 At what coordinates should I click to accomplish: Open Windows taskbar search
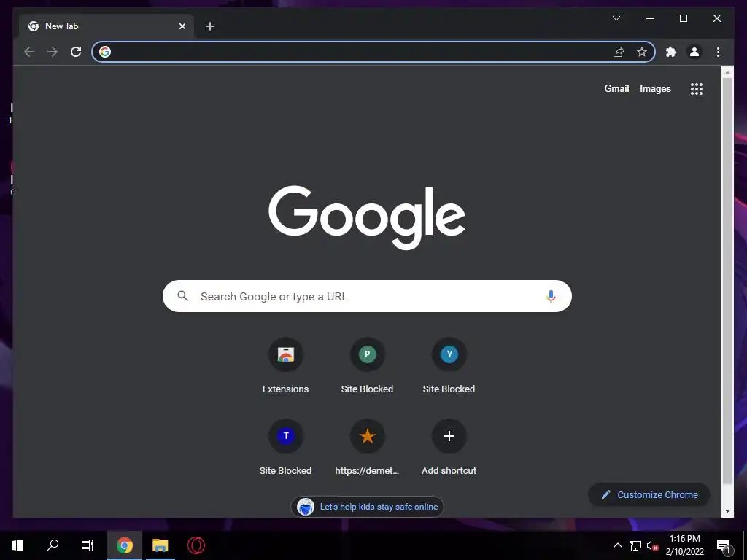(53, 545)
